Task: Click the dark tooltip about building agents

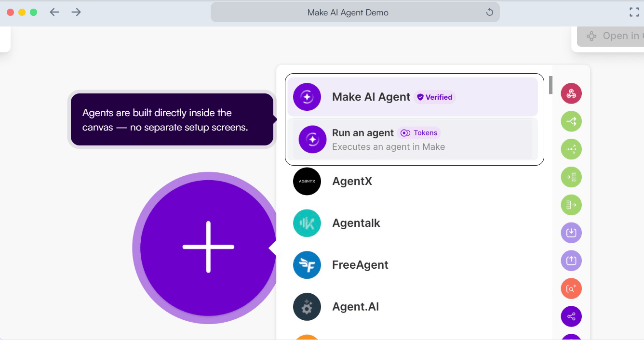Action: coord(172,119)
